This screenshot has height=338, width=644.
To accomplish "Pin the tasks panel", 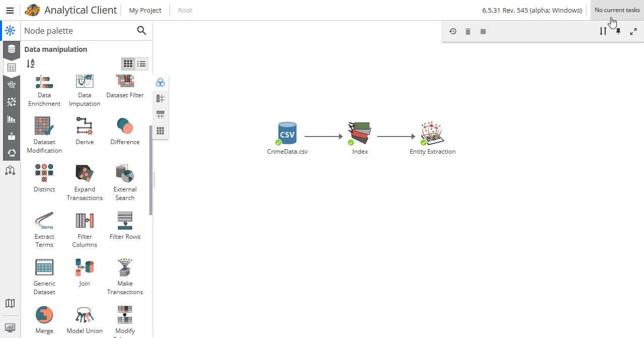I will coord(618,31).
